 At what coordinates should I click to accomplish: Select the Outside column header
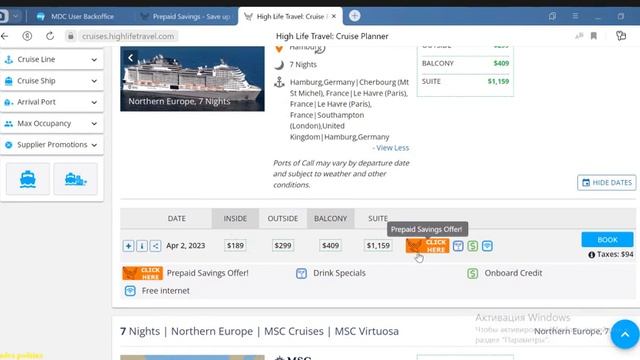pyautogui.click(x=282, y=218)
